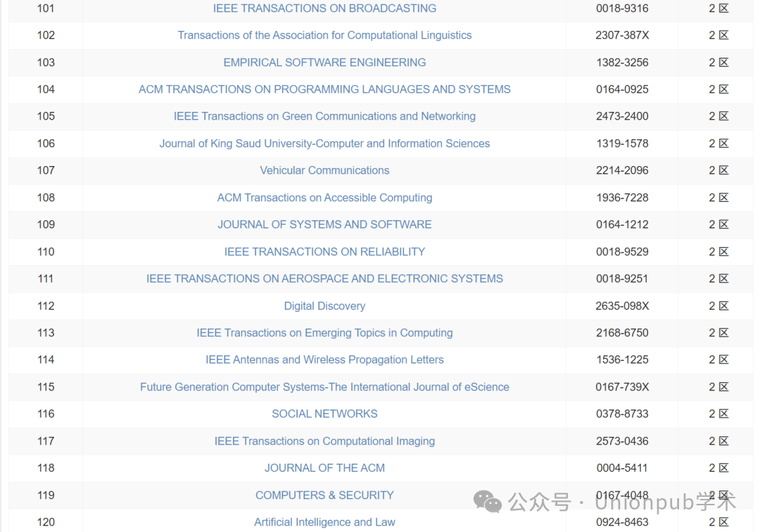Click row number 120
The image size is (760, 532).
[46, 522]
